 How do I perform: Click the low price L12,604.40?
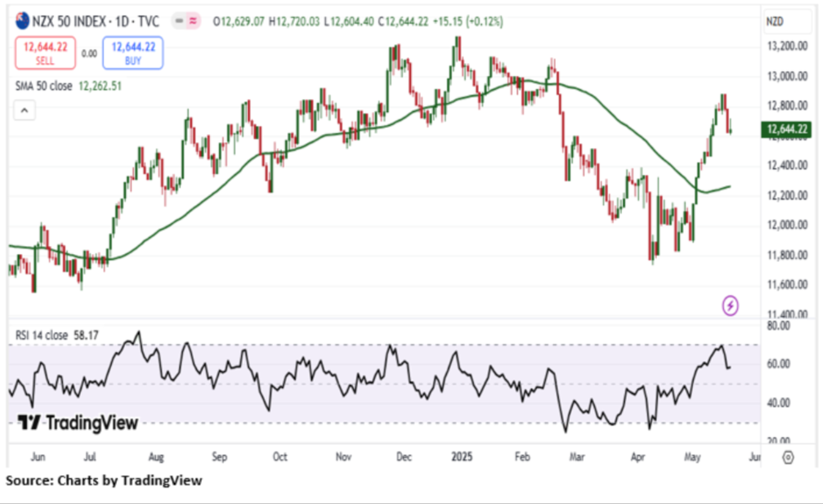click(x=349, y=21)
